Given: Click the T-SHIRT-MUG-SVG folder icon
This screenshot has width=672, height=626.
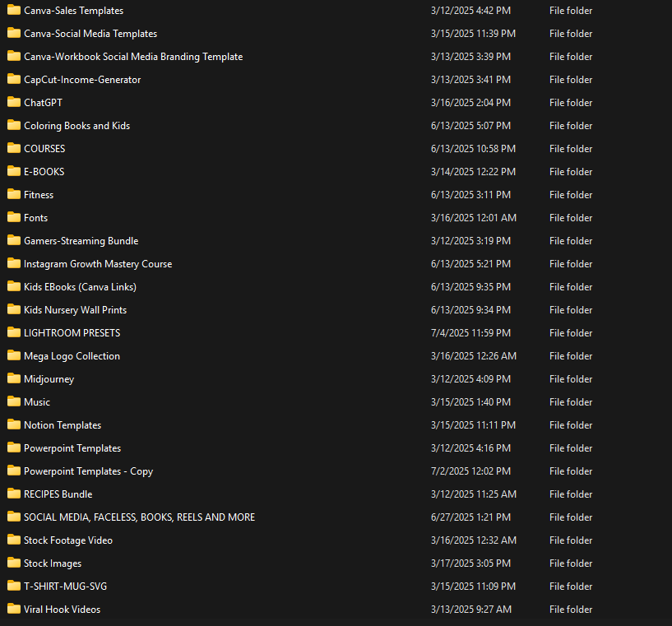Looking at the screenshot, I should click(x=14, y=586).
